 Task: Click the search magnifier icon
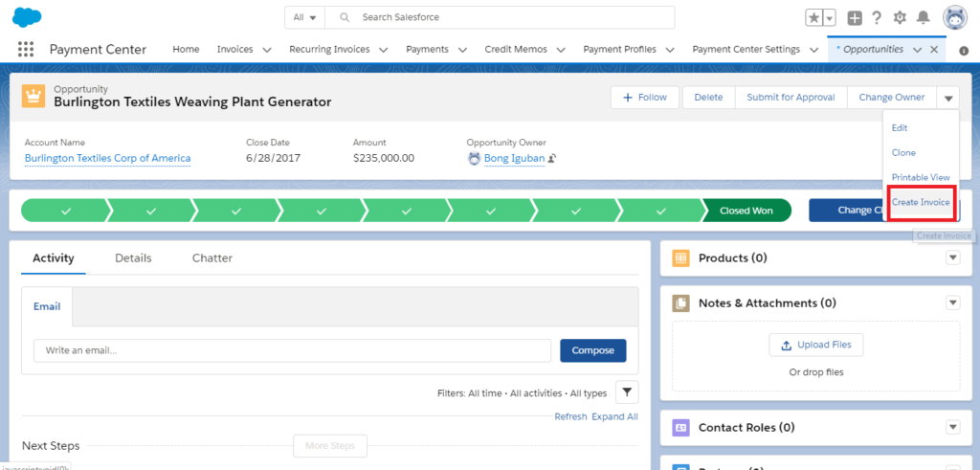coord(344,17)
